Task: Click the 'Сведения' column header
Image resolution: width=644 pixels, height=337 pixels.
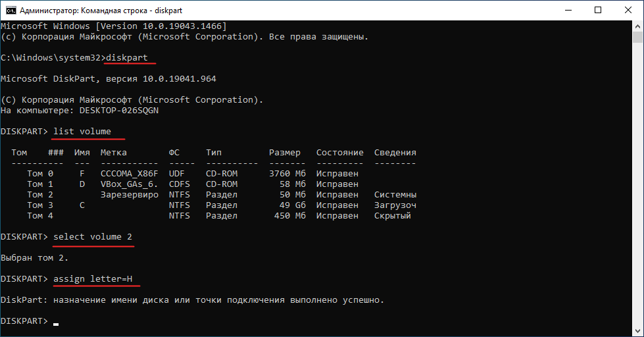Action: click(x=395, y=153)
